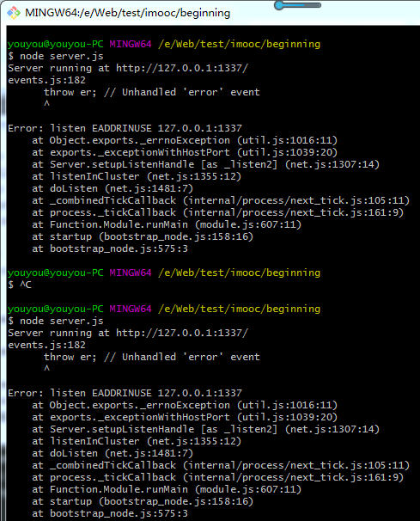Open the second http://127.0.0.1:1337/ URL
The width and height of the screenshot is (420, 521).
coord(182,333)
